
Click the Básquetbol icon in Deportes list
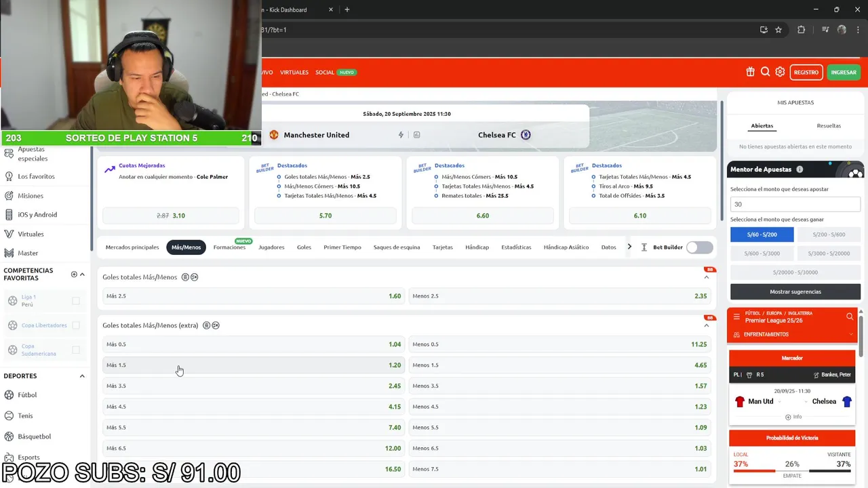(x=9, y=436)
